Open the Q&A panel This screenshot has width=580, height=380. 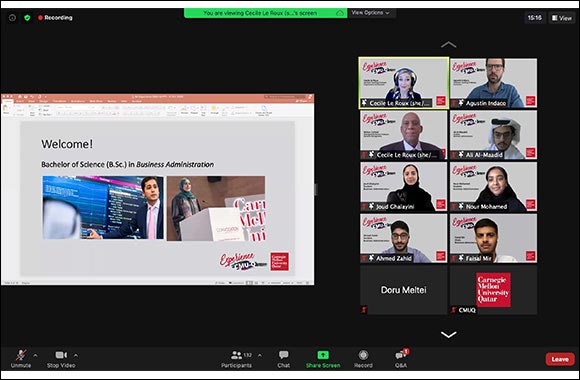click(401, 359)
